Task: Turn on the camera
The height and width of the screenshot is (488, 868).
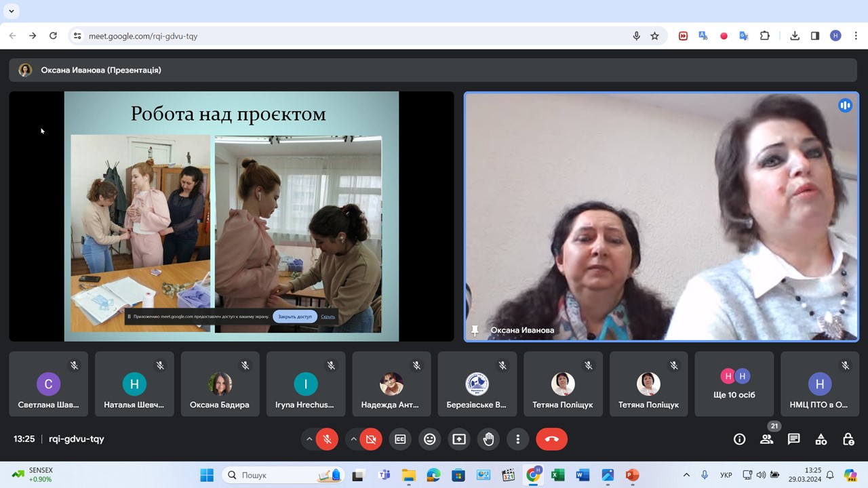Action: click(371, 439)
